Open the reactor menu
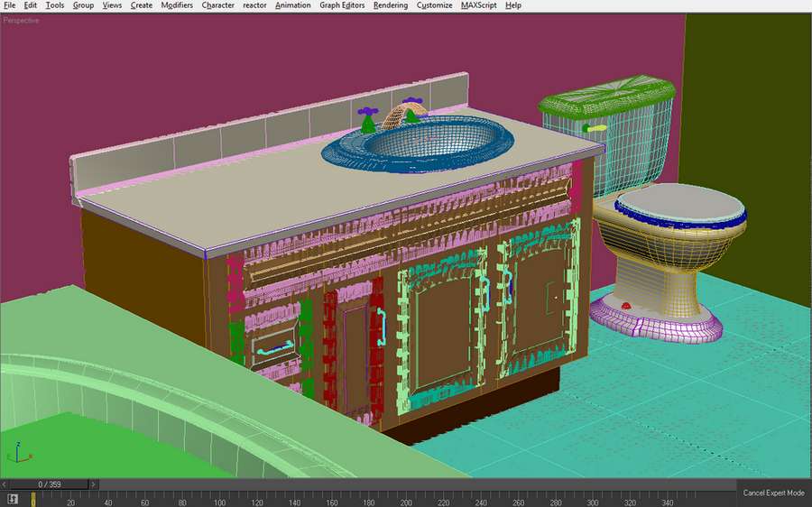Viewport: 812px width, 507px height. [254, 5]
